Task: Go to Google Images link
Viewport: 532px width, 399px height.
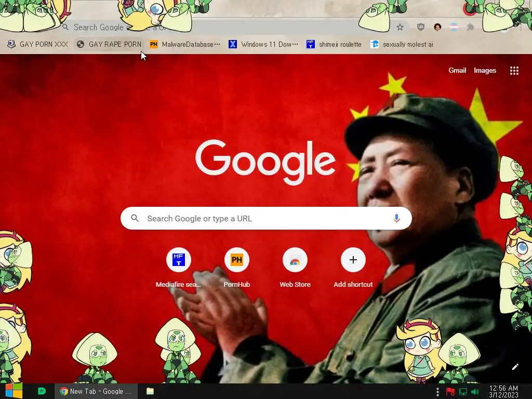Action: [x=485, y=70]
